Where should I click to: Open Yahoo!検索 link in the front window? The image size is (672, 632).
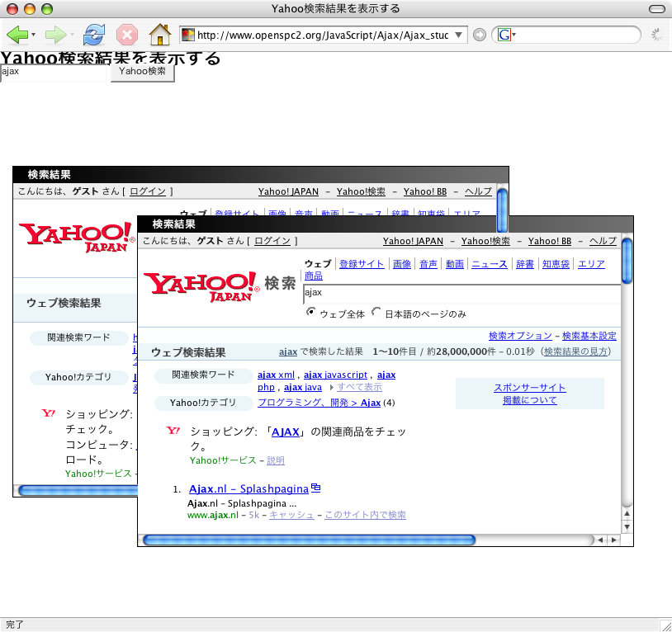point(485,241)
